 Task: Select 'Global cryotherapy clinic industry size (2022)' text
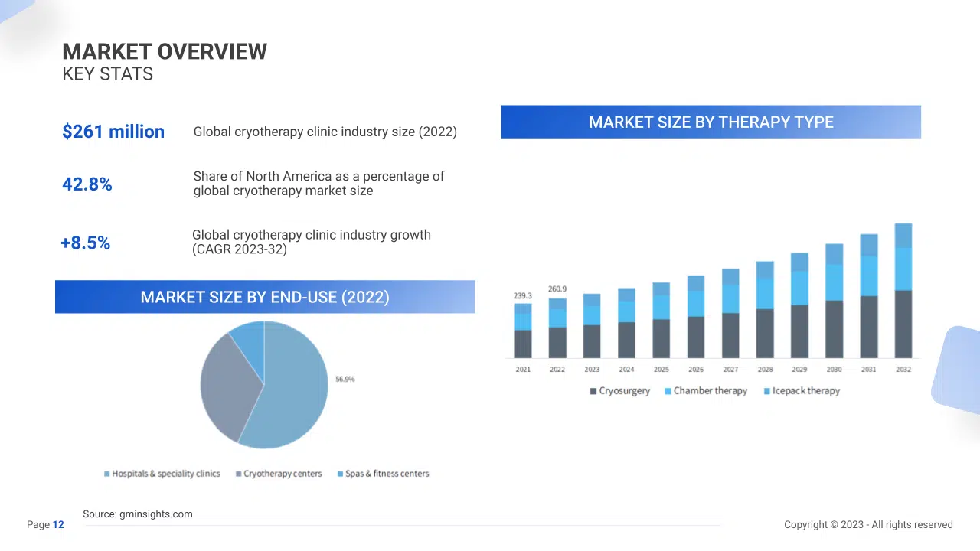pos(325,132)
